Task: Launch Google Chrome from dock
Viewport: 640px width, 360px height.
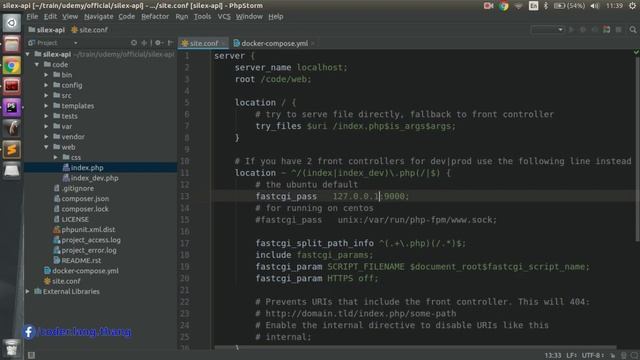Action: tap(11, 65)
